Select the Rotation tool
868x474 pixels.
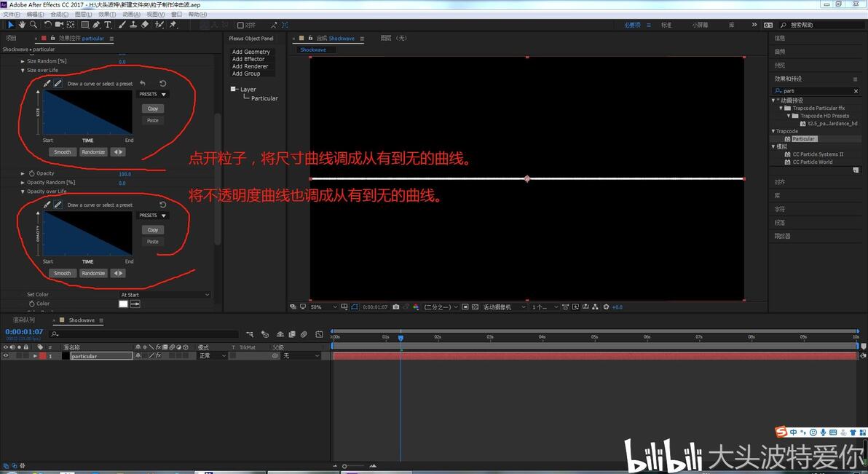click(47, 24)
